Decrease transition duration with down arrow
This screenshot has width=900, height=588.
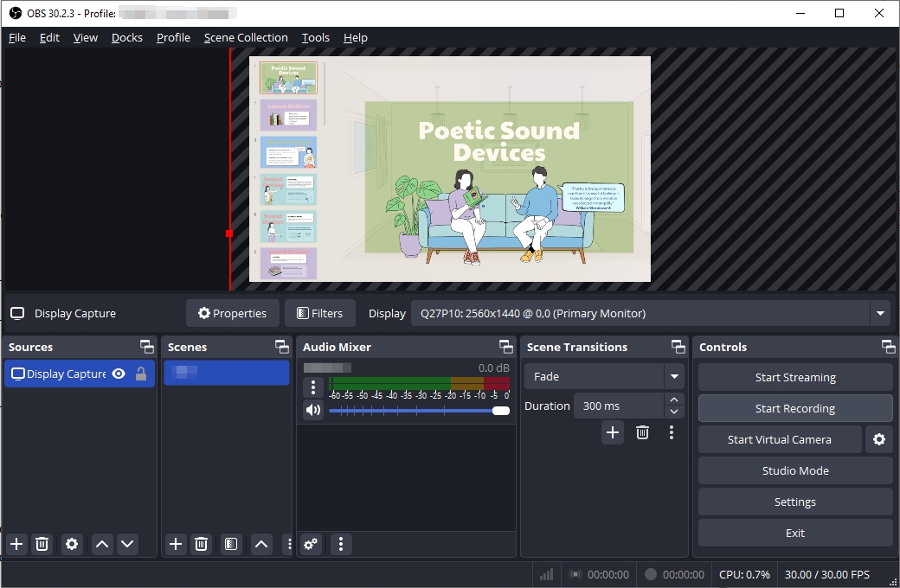tap(674, 412)
